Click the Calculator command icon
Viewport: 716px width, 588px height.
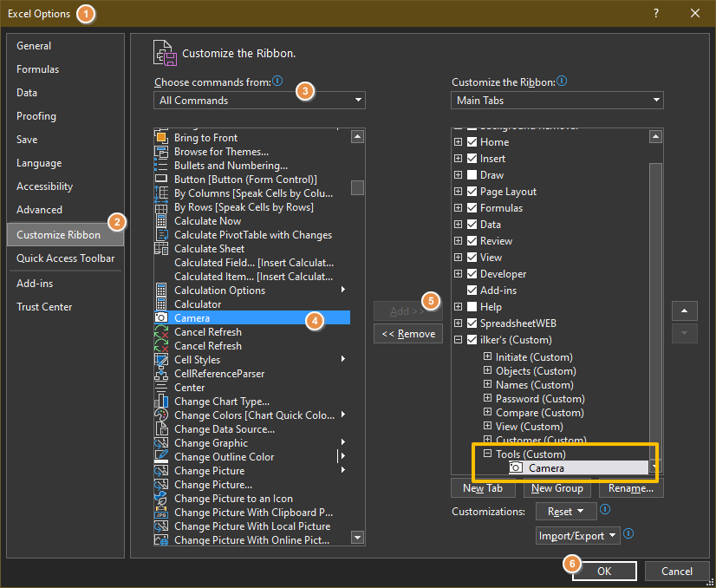pyautogui.click(x=161, y=304)
